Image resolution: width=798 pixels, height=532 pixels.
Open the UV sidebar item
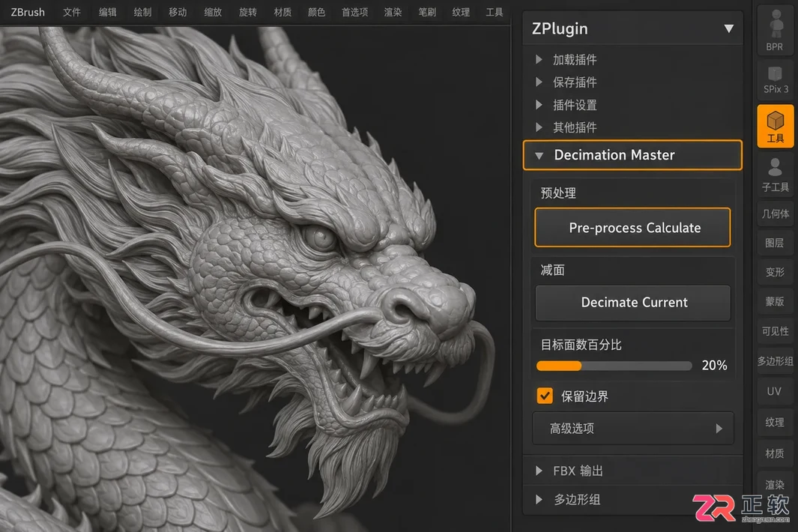[775, 391]
